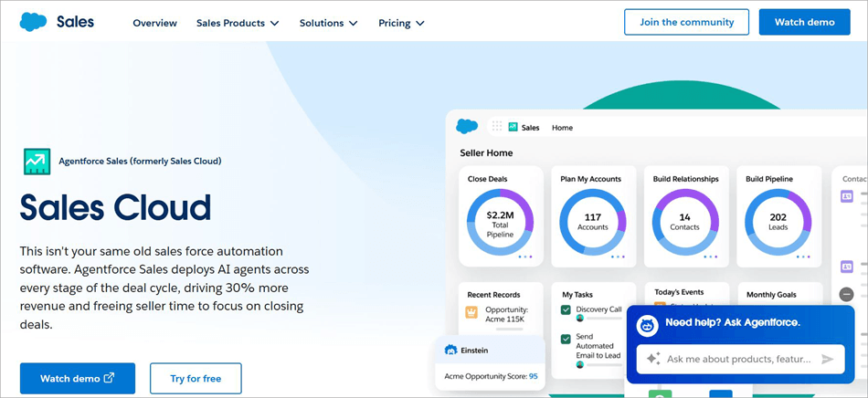This screenshot has width=868, height=398.
Task: Expand the Solutions dropdown menu
Action: click(x=328, y=23)
